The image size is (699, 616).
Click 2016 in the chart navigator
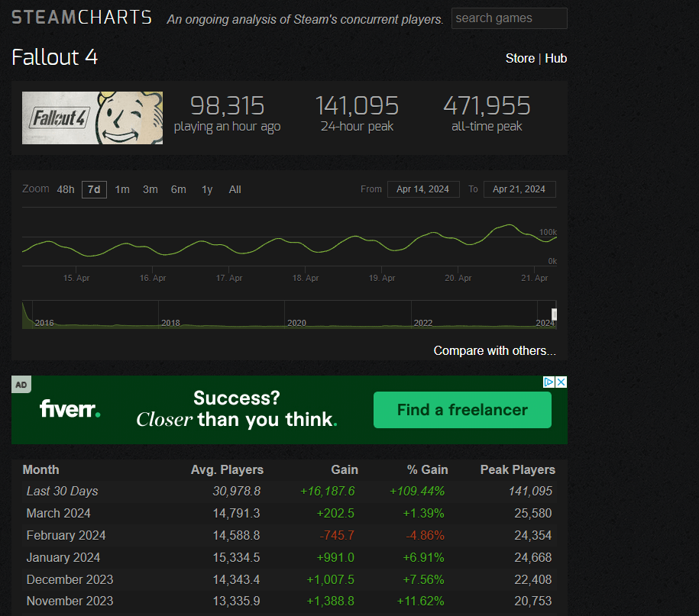(x=44, y=323)
